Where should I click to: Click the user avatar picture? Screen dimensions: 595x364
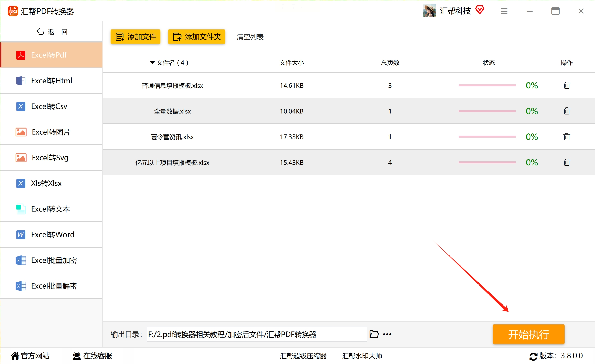tap(429, 11)
